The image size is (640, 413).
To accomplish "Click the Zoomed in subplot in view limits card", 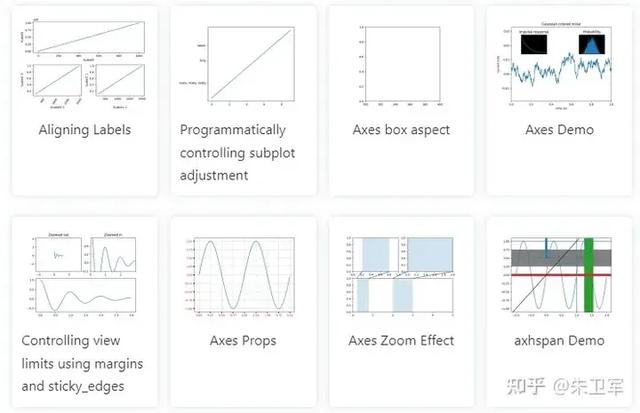I will 113,254.
